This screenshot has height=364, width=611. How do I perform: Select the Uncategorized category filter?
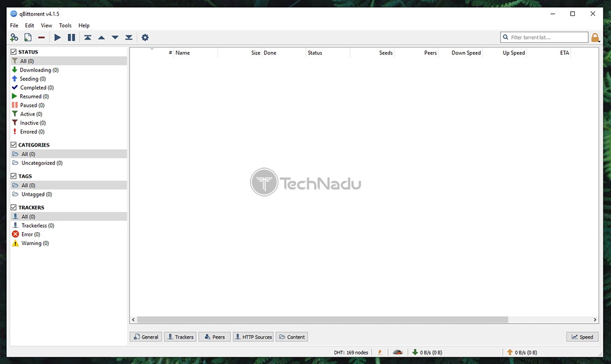42,163
